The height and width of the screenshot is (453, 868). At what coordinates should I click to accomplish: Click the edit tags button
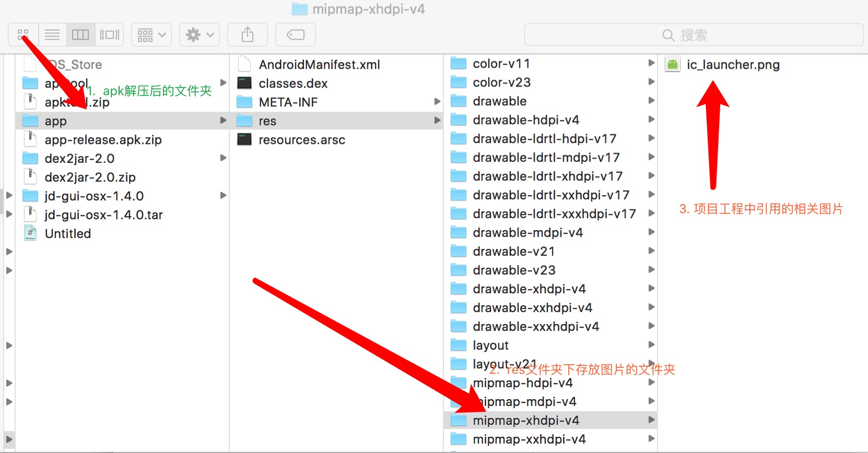(296, 34)
